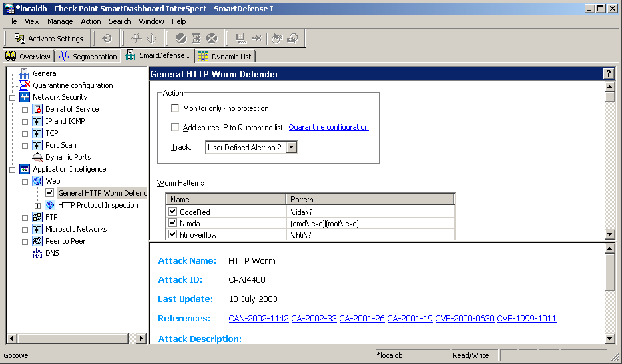Select the General tree icon
The image size is (622, 364).
(x=24, y=73)
